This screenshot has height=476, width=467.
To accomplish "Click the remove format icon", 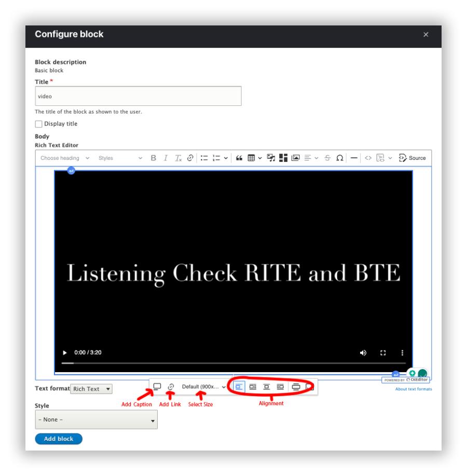I will tap(178, 158).
